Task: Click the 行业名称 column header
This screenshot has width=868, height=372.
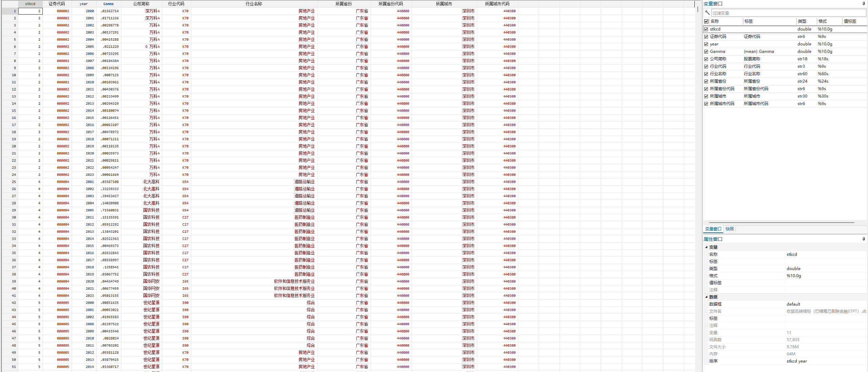Action: pyautogui.click(x=254, y=4)
